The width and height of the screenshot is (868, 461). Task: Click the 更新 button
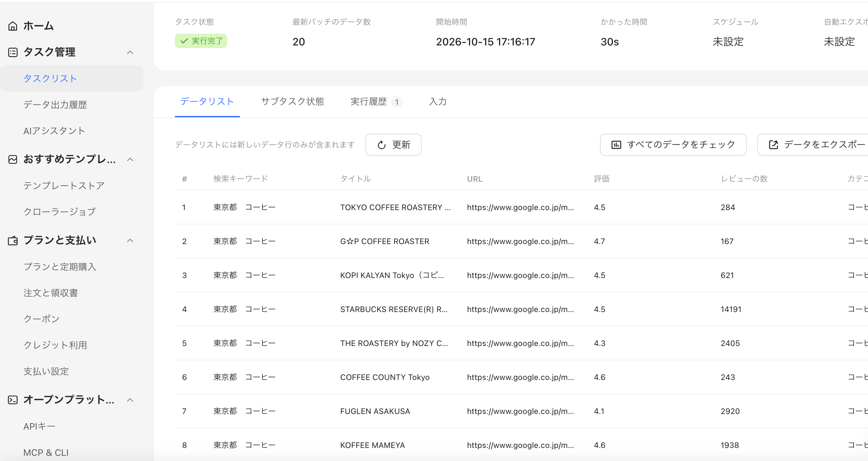[393, 145]
